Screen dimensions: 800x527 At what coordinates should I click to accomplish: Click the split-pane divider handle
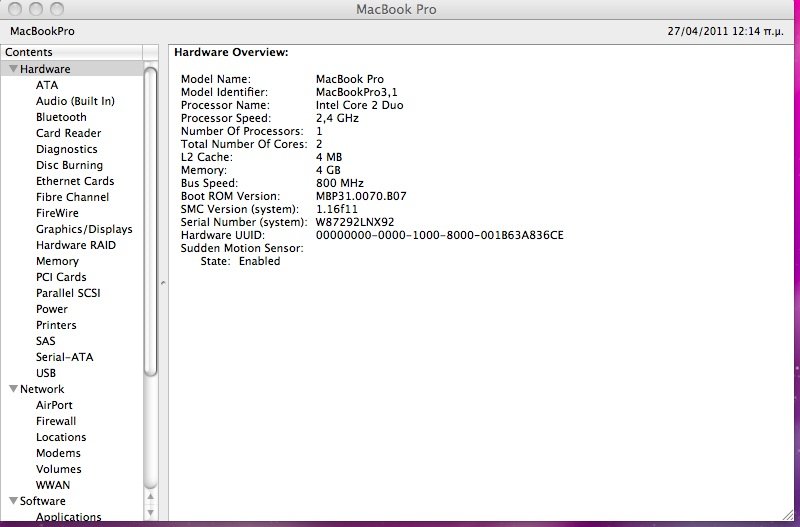[163, 282]
